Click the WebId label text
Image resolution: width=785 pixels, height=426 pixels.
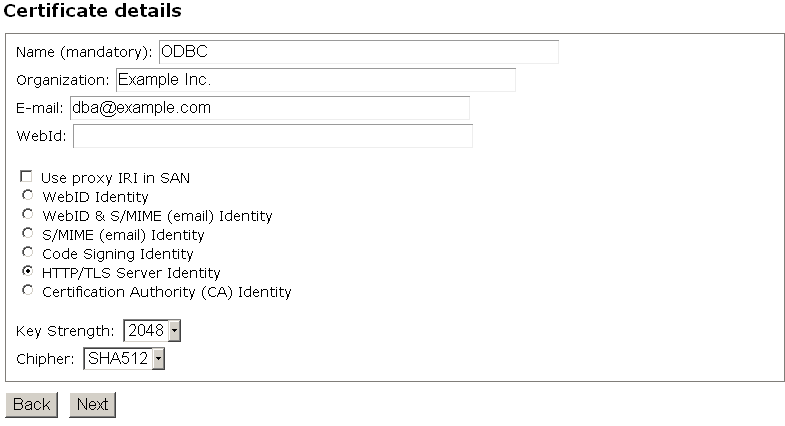[41, 137]
